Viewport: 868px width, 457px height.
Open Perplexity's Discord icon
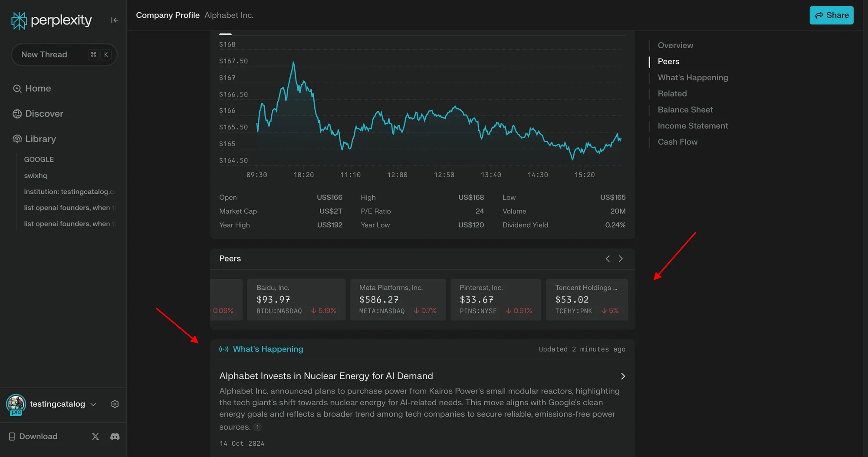[115, 436]
